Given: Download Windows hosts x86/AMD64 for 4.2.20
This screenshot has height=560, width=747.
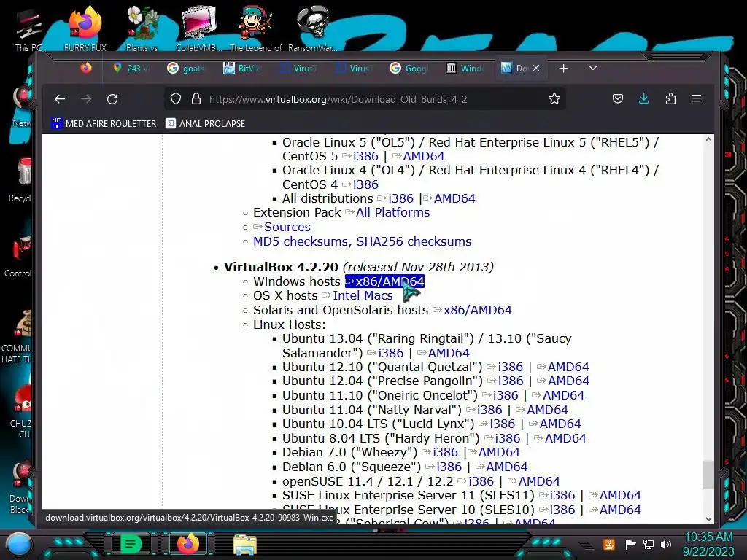Looking at the screenshot, I should point(384,281).
